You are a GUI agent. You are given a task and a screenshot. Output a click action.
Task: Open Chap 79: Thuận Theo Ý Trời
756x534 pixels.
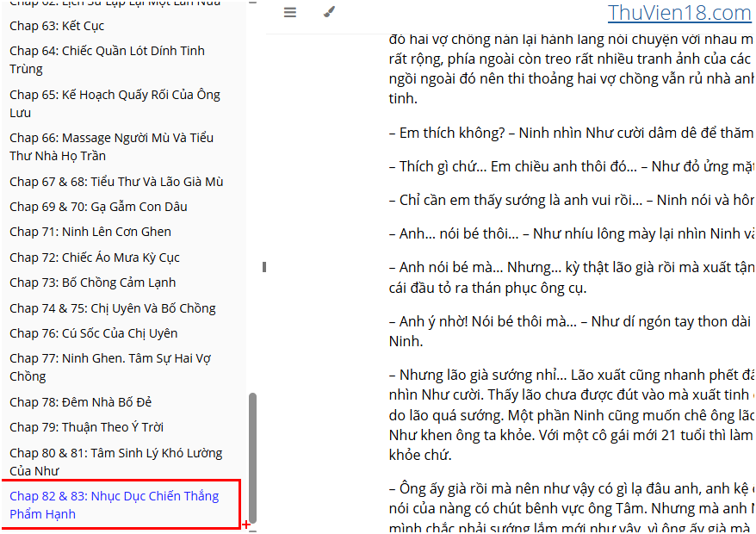[x=87, y=427]
